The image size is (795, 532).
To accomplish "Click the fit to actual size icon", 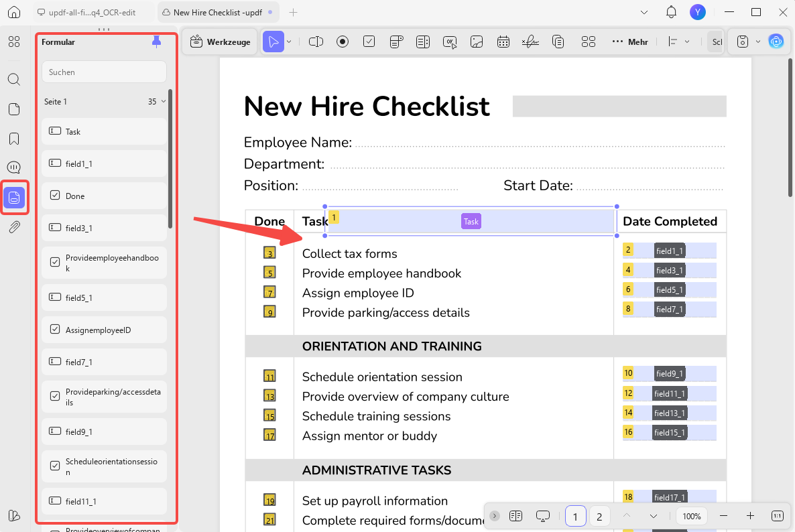I will point(778,516).
